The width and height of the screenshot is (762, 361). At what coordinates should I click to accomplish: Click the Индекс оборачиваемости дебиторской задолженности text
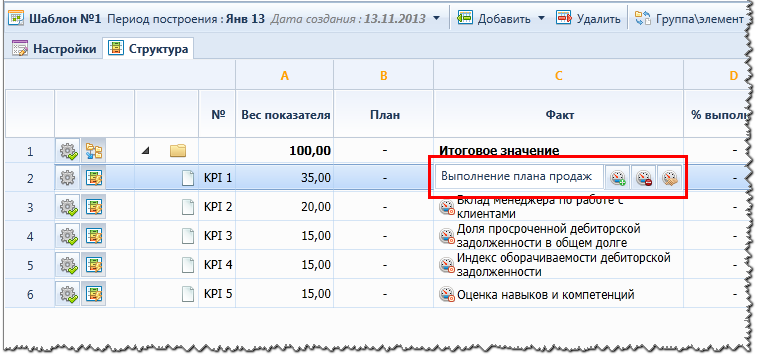(564, 264)
